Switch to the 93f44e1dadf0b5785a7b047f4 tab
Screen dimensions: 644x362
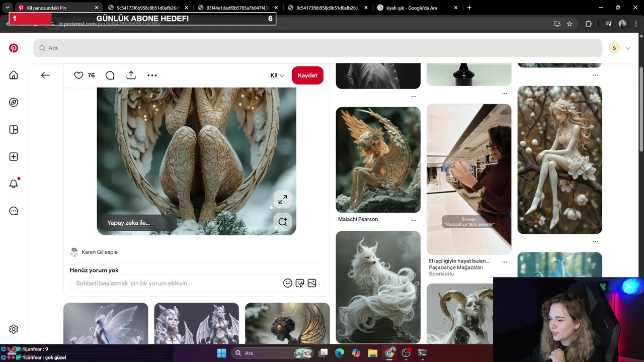click(238, 8)
